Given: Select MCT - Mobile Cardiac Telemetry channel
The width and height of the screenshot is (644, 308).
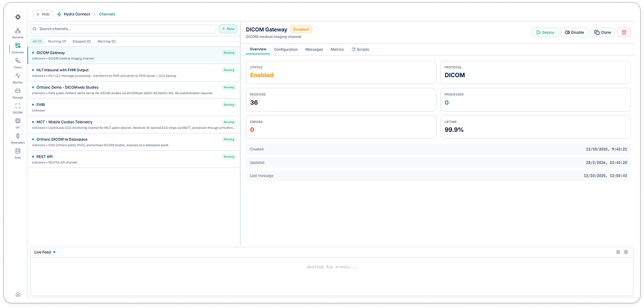Looking at the screenshot, I should (134, 124).
